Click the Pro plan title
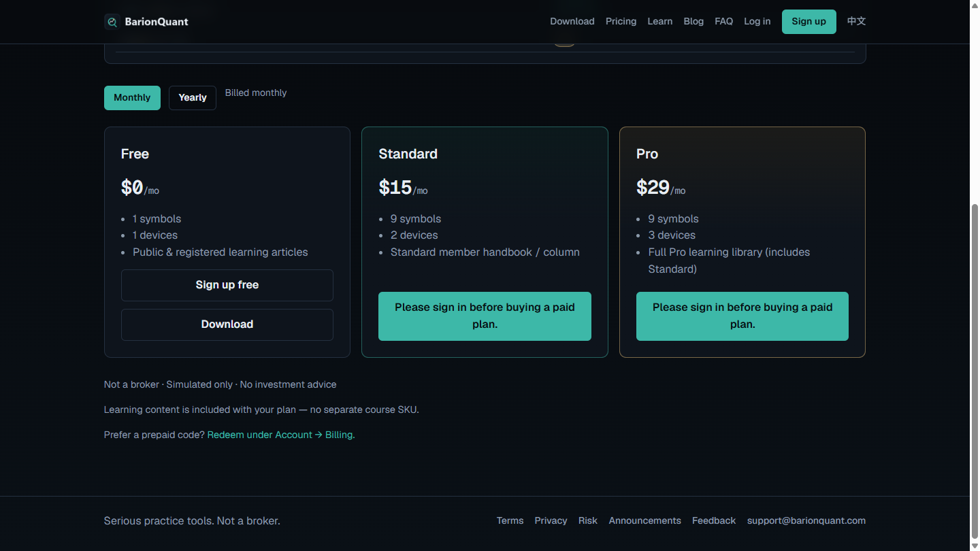The image size is (980, 551). [x=647, y=154]
